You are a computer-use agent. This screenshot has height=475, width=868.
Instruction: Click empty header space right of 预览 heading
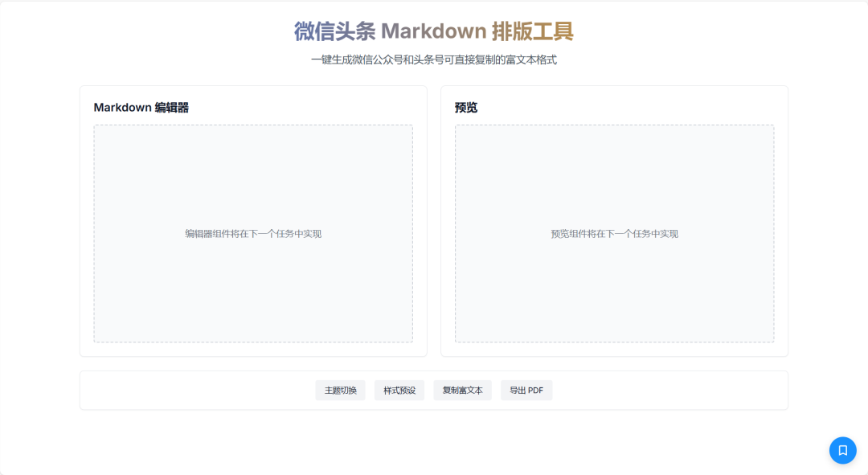(x=627, y=108)
